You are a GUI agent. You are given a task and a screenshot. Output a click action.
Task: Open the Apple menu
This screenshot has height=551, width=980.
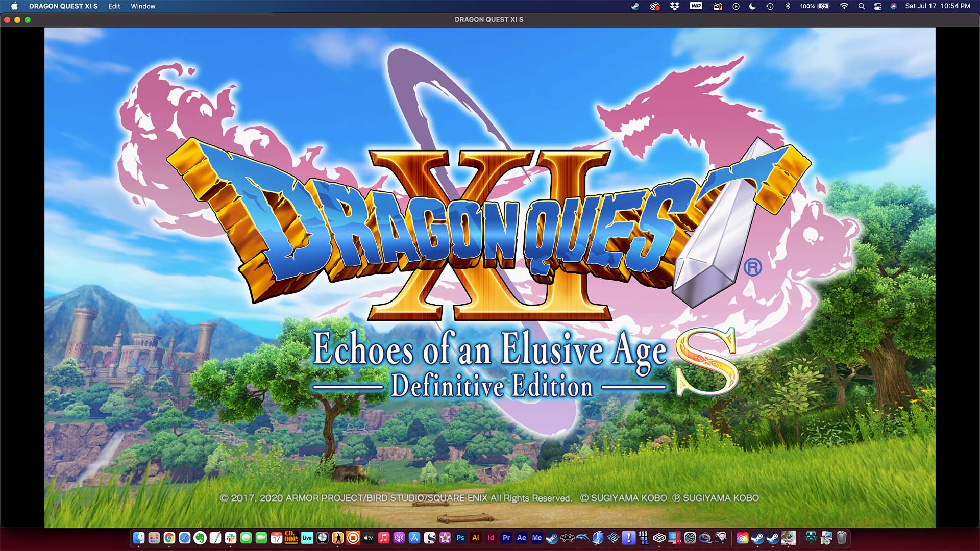(x=14, y=6)
